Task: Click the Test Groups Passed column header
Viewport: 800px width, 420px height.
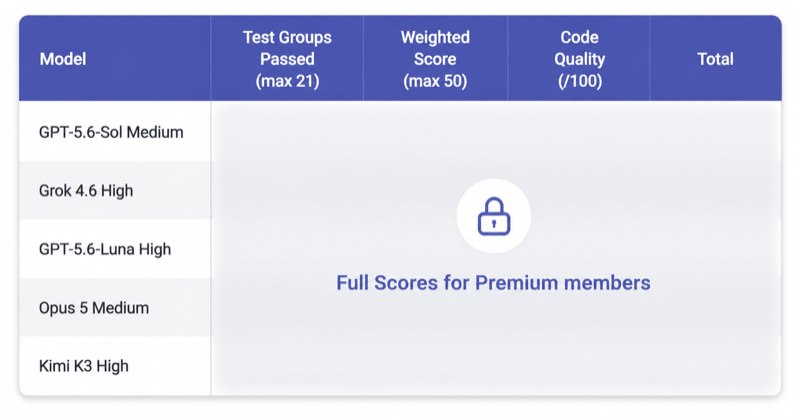Action: [287, 59]
